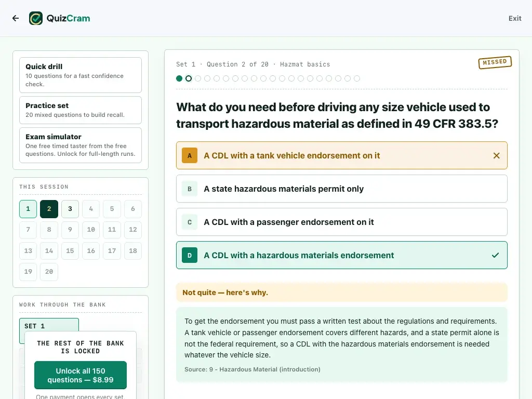Screen dimensions: 532x399
Task: Click the checkmark icon on answer D
Action: tap(495, 255)
